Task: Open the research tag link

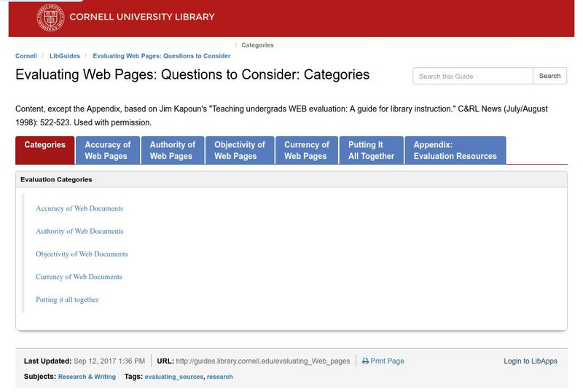Action: [220, 377]
